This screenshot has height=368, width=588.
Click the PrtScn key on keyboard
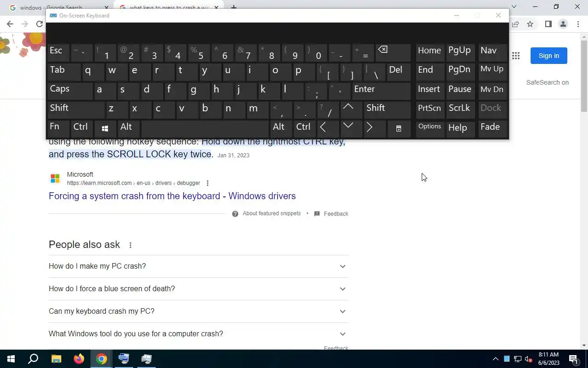click(430, 109)
